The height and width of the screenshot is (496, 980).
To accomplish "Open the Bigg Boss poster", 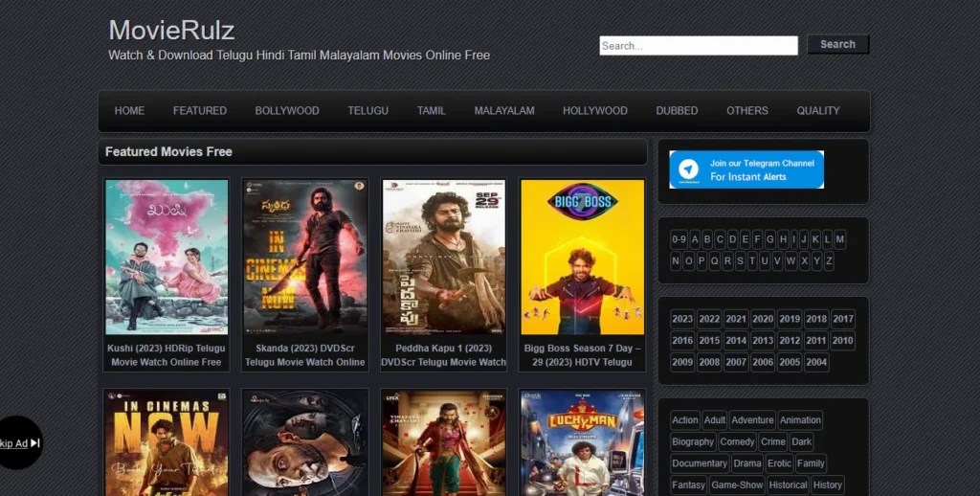I will click(582, 257).
